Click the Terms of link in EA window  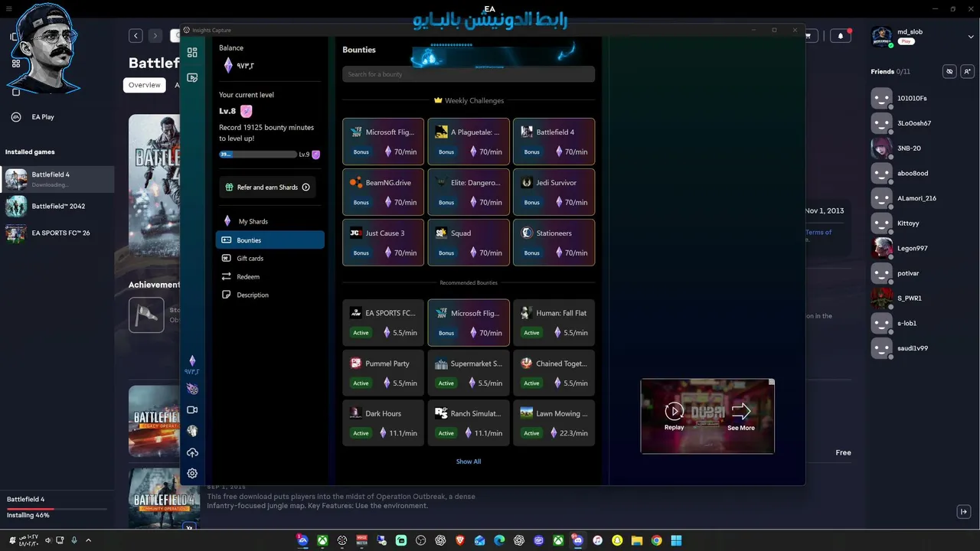(818, 232)
